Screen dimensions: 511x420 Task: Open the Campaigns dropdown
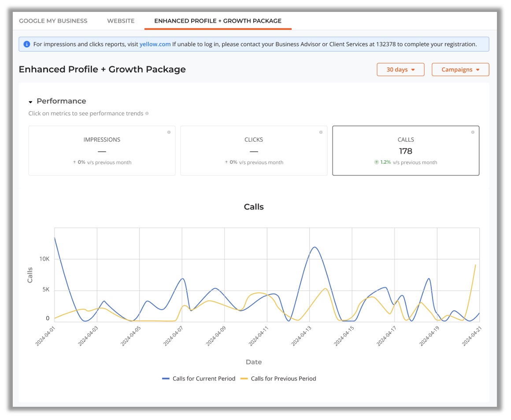[x=460, y=70]
